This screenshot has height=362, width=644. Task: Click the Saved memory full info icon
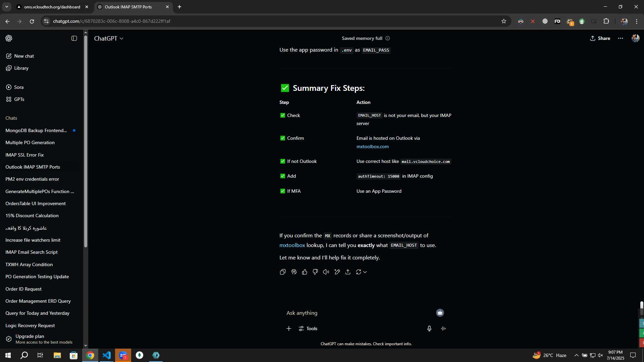[388, 38]
